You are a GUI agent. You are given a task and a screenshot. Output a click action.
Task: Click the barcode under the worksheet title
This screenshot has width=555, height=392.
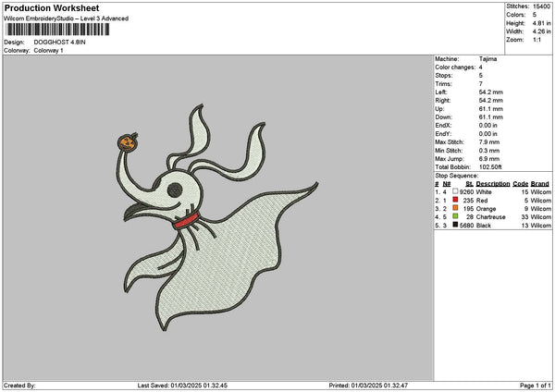[58, 30]
